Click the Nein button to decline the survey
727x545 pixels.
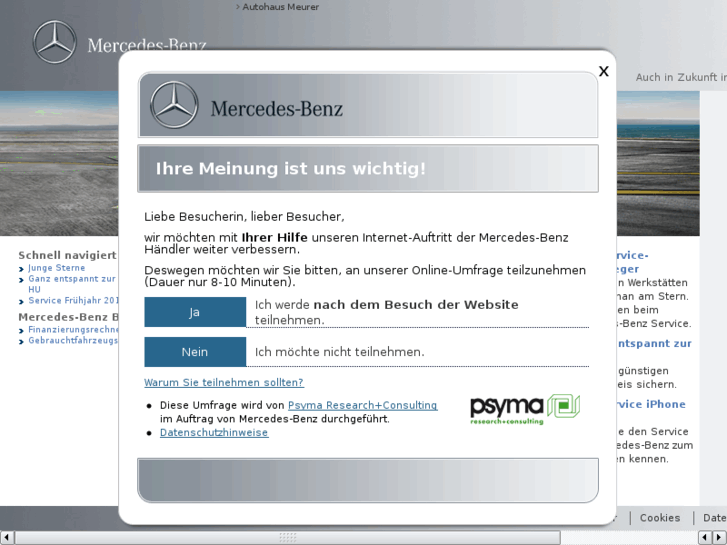pyautogui.click(x=195, y=352)
